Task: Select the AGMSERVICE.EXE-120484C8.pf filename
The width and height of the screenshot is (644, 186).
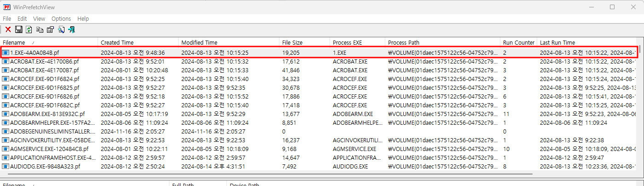Action: point(49,149)
